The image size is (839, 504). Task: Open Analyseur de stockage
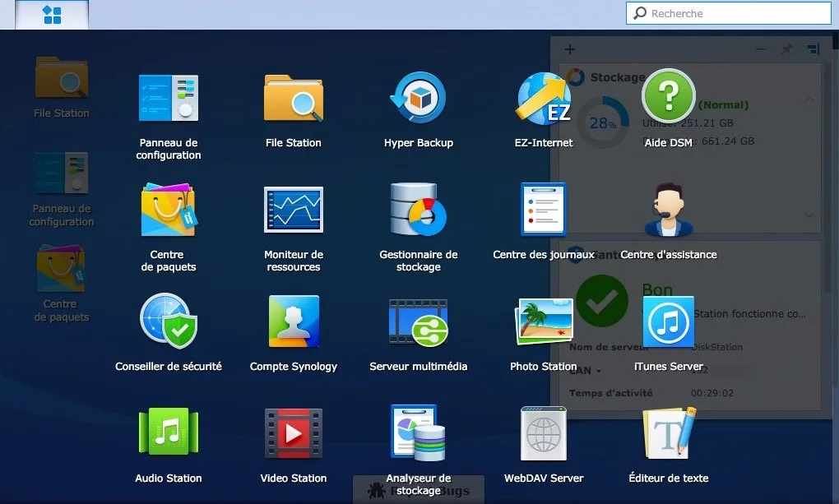click(419, 432)
